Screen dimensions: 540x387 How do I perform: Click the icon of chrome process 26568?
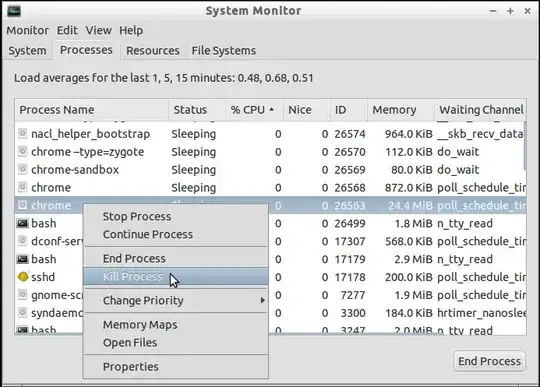coord(22,187)
